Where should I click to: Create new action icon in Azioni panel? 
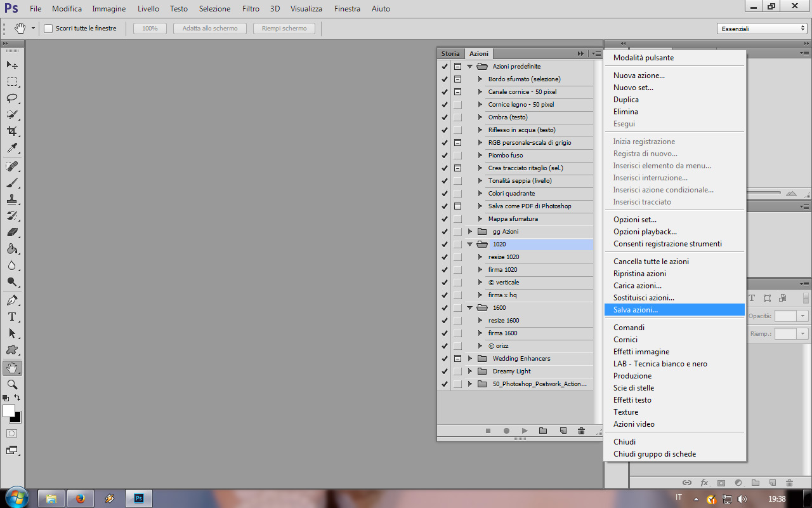563,431
